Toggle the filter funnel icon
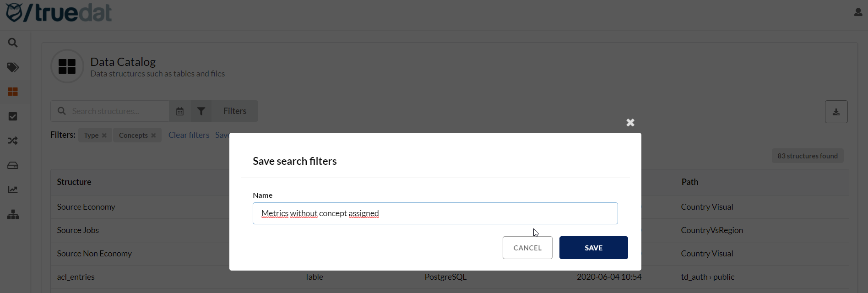The height and width of the screenshot is (293, 868). click(x=201, y=111)
